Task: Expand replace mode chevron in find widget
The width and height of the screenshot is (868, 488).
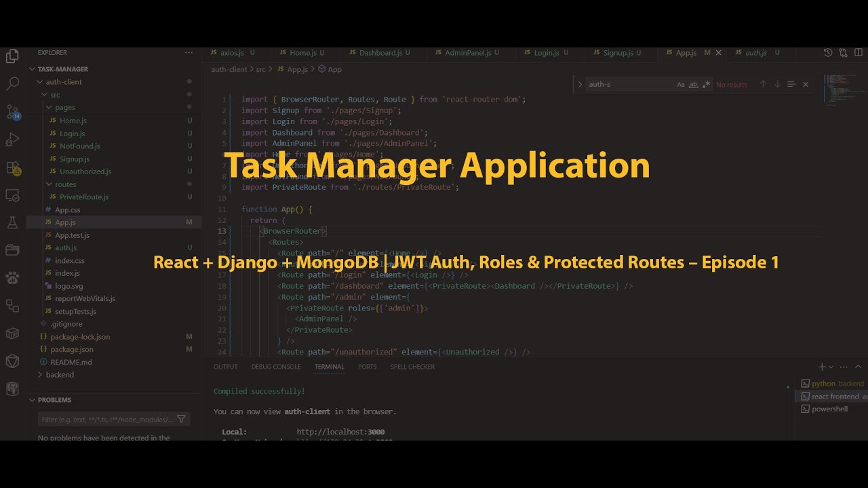Action: (580, 85)
